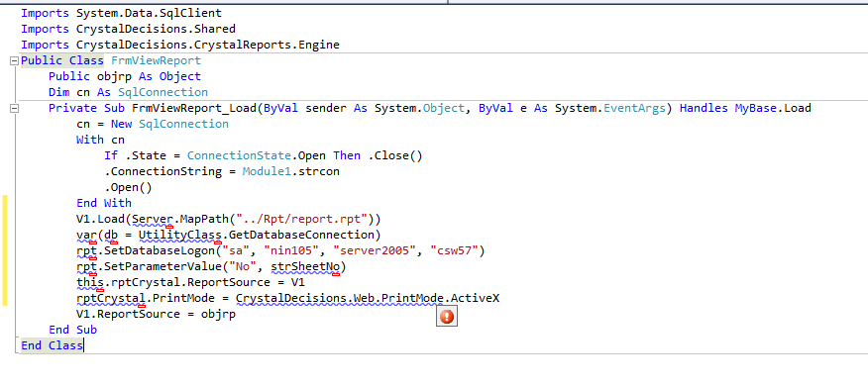Click 'ConnectionState.Open' in the If statement
The height and width of the screenshot is (387, 868).
pos(257,156)
